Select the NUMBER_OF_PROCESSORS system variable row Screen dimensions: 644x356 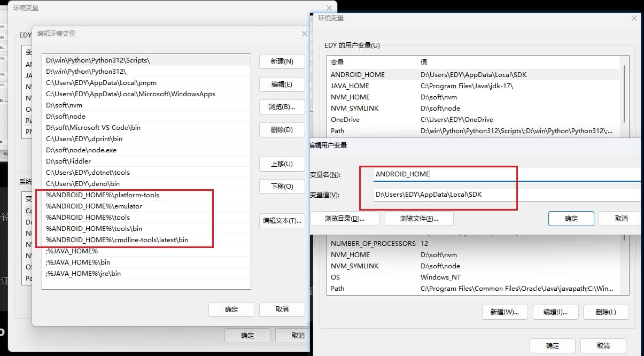(474, 244)
